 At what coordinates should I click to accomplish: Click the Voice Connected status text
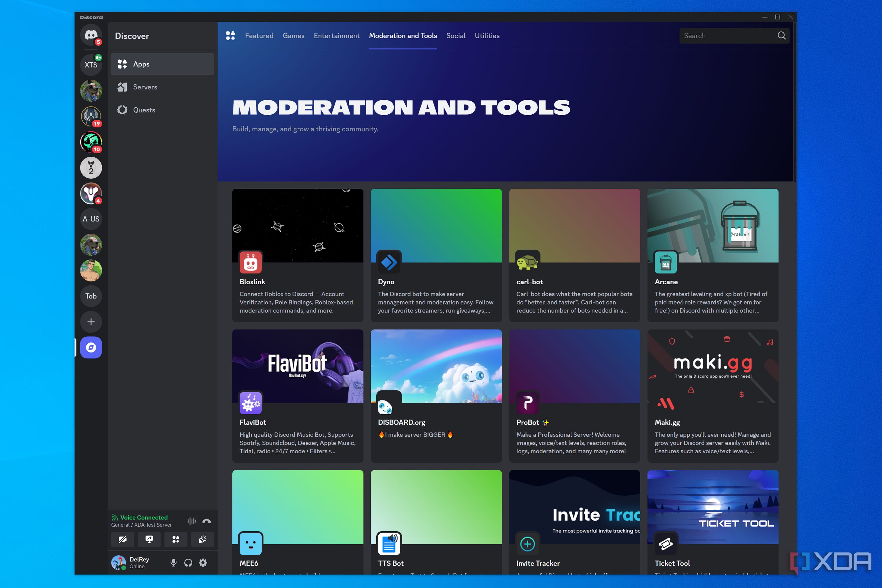(x=144, y=517)
